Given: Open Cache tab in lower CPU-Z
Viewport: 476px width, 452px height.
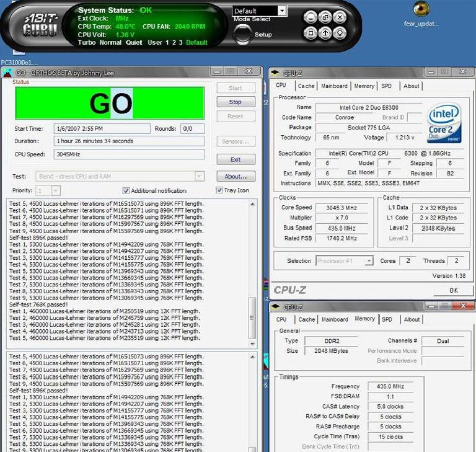Looking at the screenshot, I should tap(307, 319).
